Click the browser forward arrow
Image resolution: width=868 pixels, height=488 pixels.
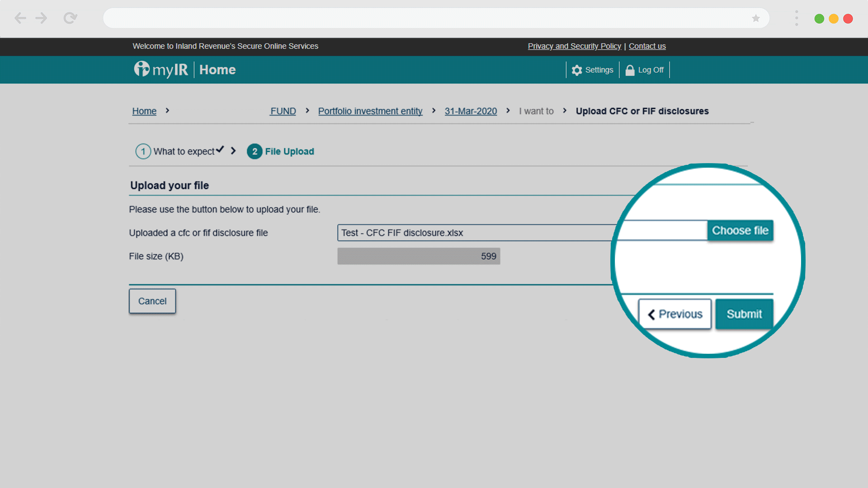coord(41,18)
